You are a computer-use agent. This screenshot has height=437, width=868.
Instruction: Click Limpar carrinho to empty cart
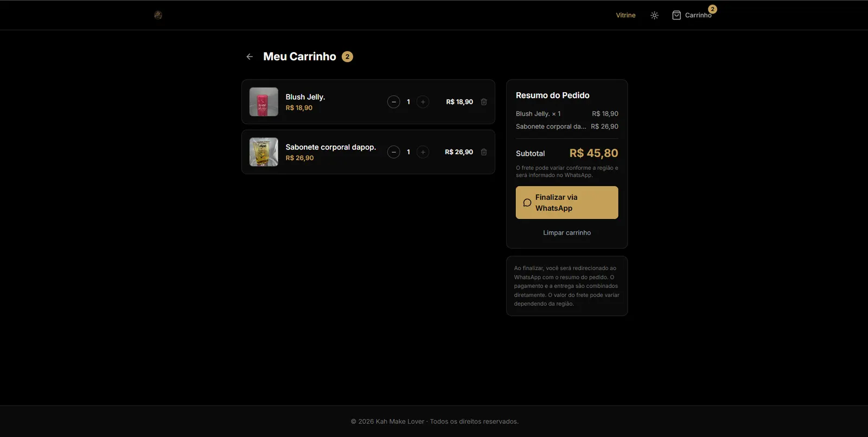pyautogui.click(x=567, y=233)
